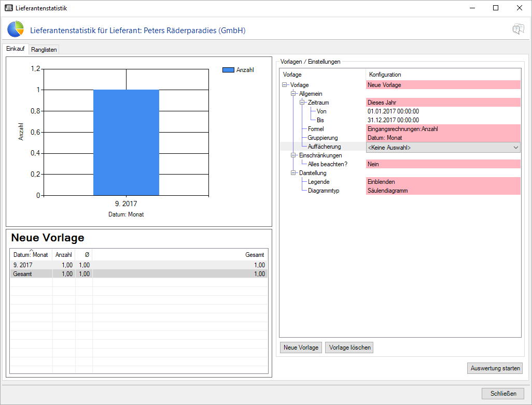Collapse the Zeitraum tree node
This screenshot has height=405, width=532.
302,103
